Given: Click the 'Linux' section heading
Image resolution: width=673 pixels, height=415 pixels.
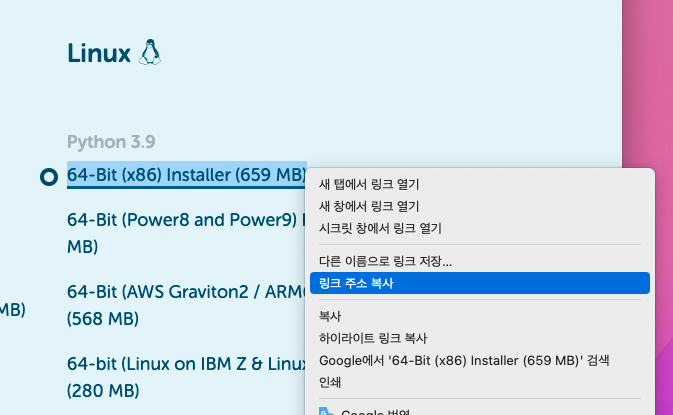Looking at the screenshot, I should (x=99, y=54).
